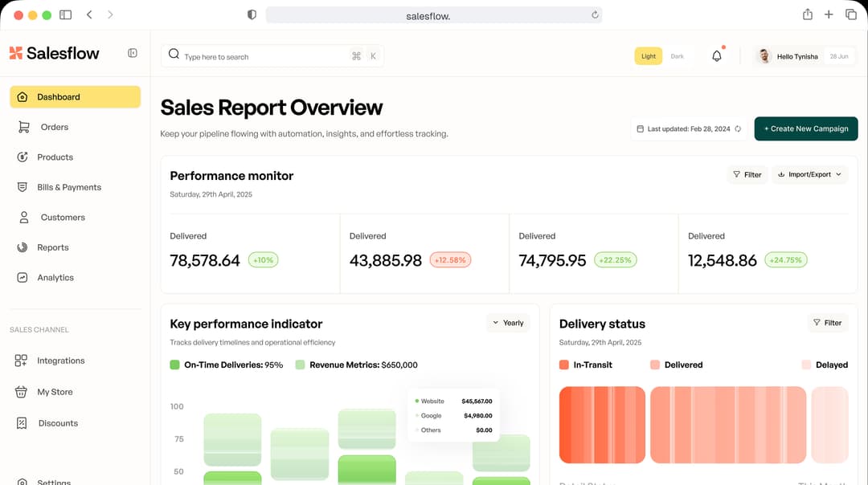Open Reports using its sidebar icon

[22, 247]
